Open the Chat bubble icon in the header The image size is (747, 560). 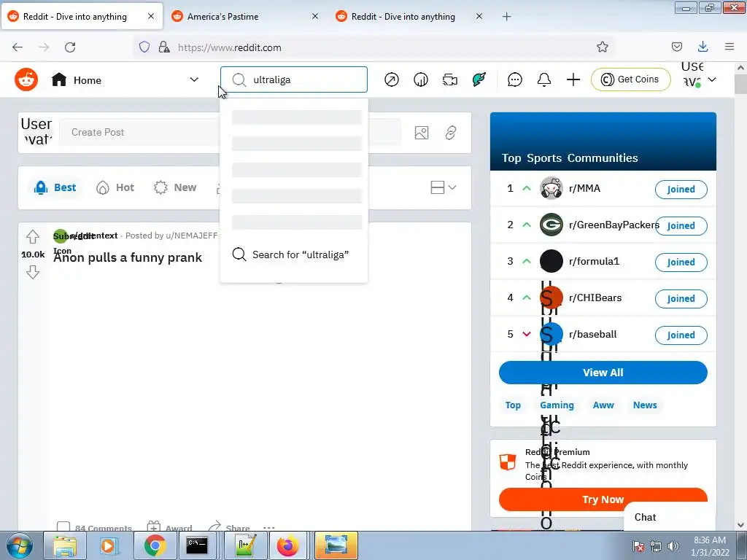tap(514, 79)
